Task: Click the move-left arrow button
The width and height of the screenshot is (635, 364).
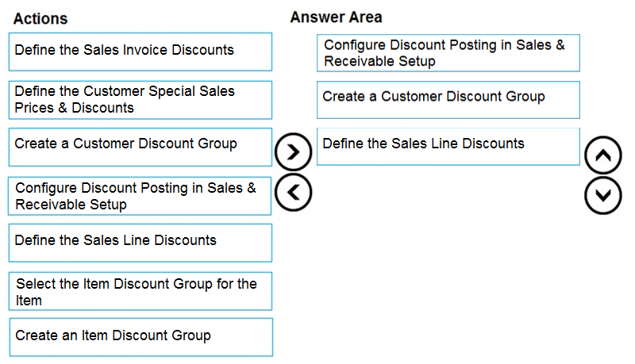Action: 293,192
